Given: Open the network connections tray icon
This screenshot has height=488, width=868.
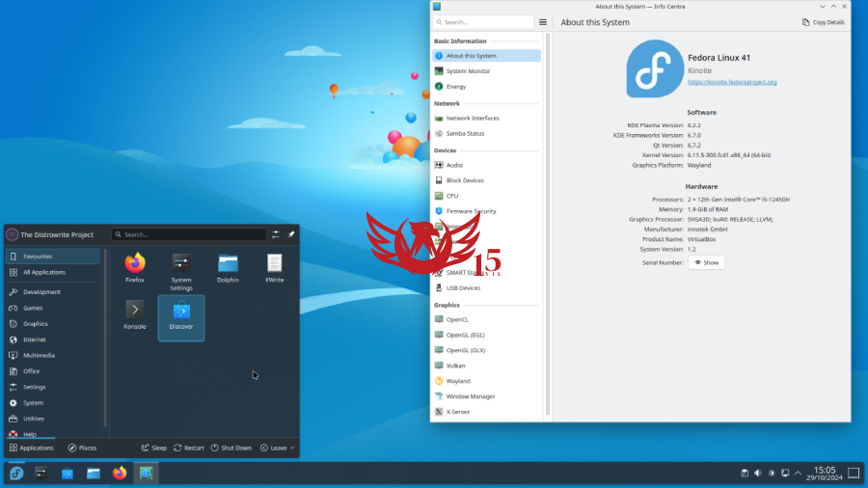Looking at the screenshot, I should coord(785,474).
